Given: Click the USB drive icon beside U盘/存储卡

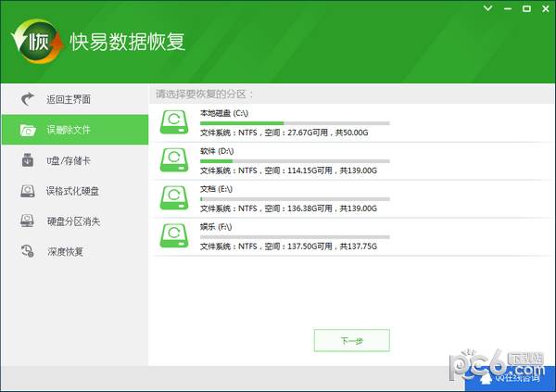Looking at the screenshot, I should tap(28, 160).
